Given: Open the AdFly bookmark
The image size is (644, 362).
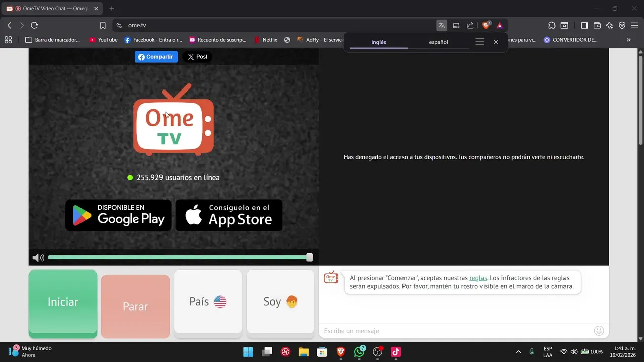Looking at the screenshot, I should click(x=320, y=40).
